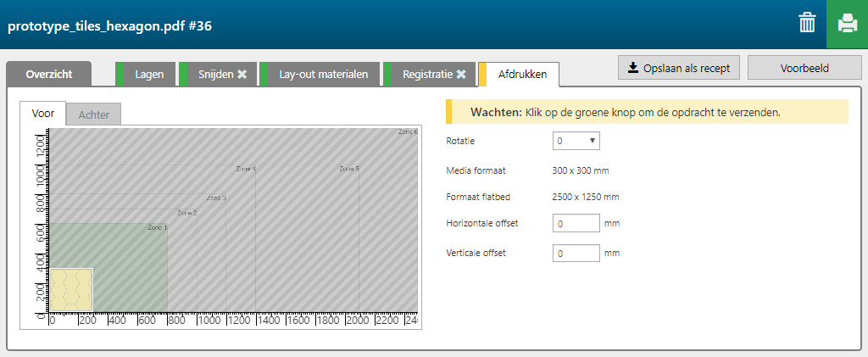This screenshot has height=357, width=868.
Task: Click the Snijden tab label
Action: point(216,75)
